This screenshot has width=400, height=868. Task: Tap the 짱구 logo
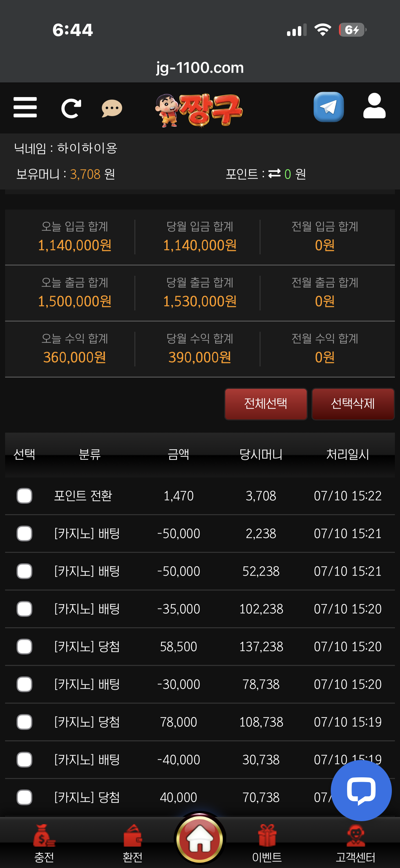click(199, 110)
